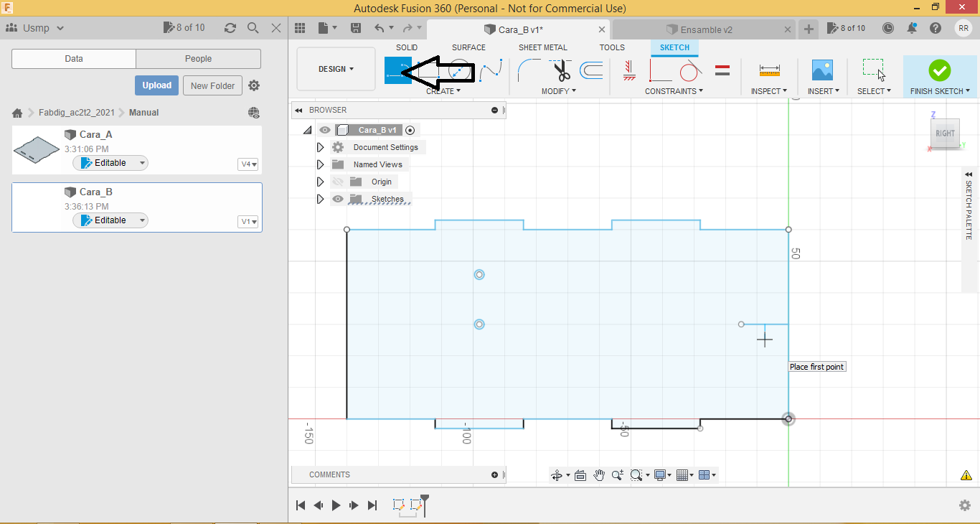Open timeline settings gear

click(965, 505)
